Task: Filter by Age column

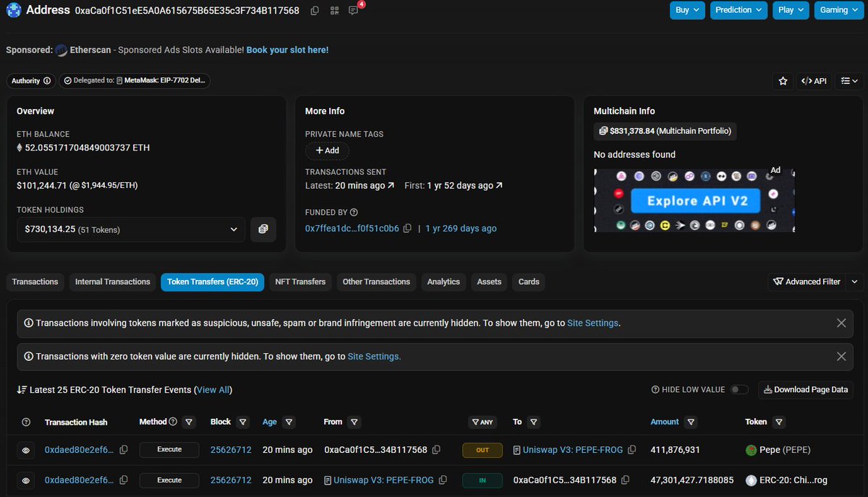Action: tap(289, 422)
